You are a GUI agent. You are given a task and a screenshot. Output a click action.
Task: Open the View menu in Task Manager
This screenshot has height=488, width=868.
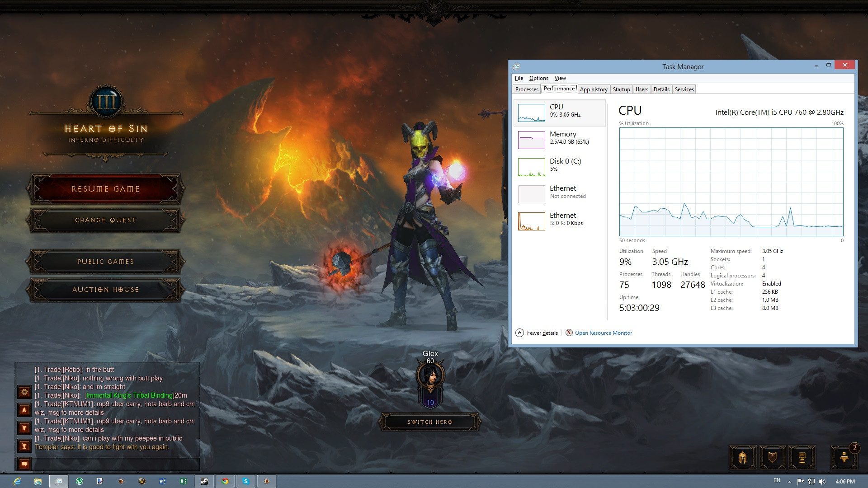click(560, 78)
